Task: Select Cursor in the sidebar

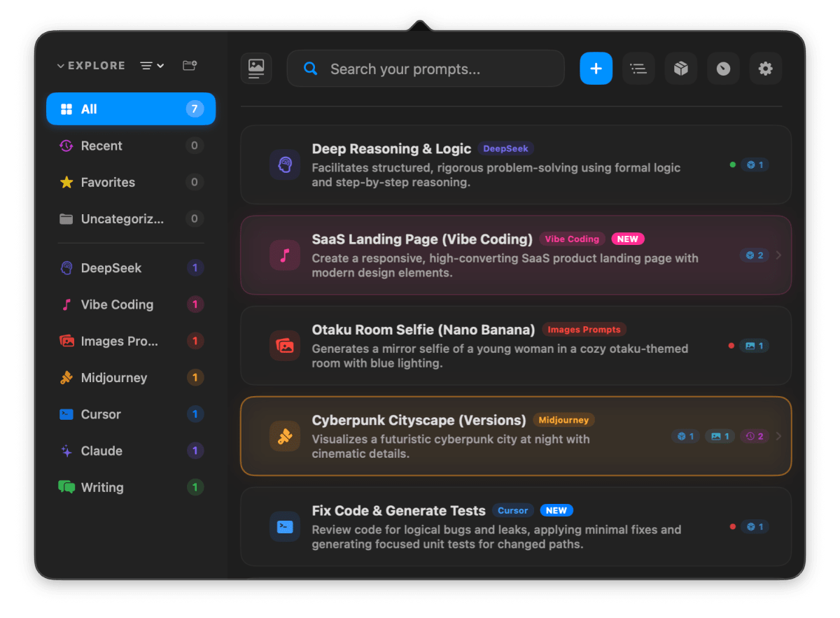Action: 131,414
